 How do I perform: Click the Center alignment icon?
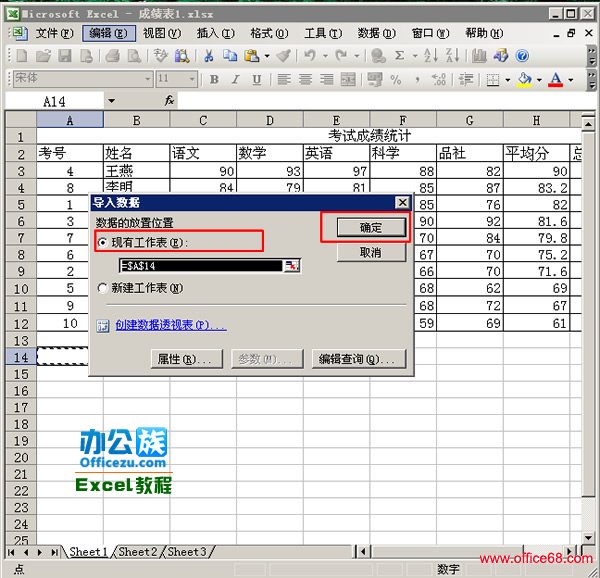coord(305,80)
